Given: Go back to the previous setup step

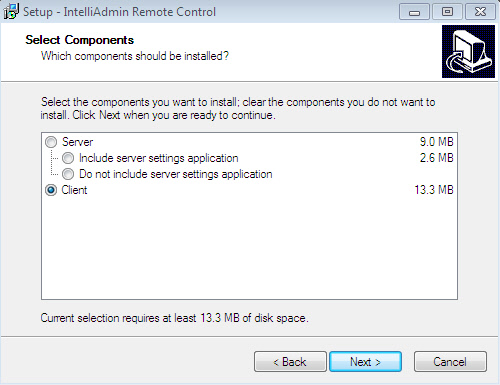Looking at the screenshot, I should pos(290,362).
